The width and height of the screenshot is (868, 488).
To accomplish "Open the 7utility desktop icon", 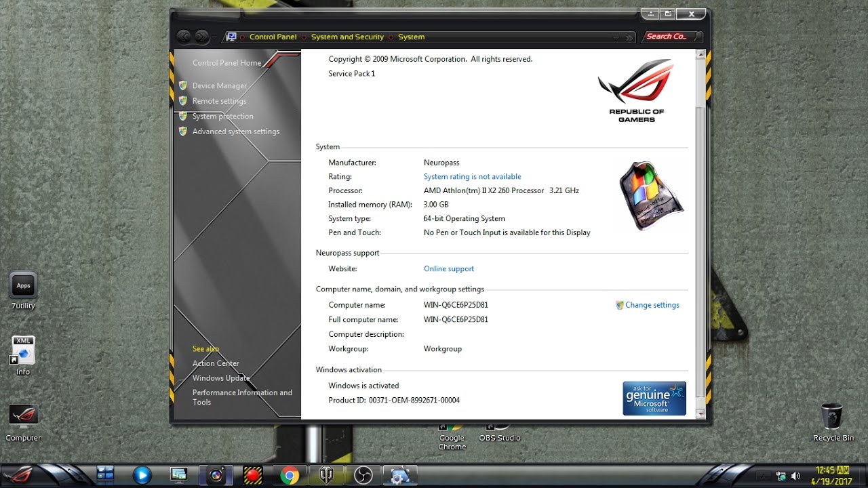I will (x=23, y=291).
